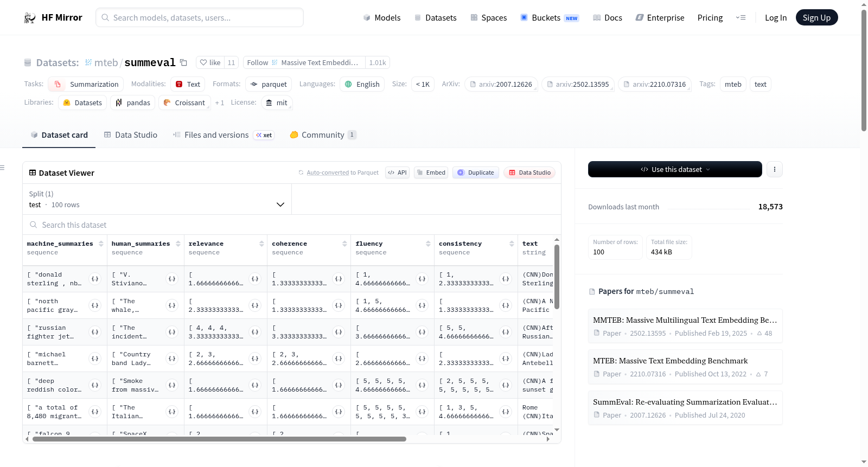The width and height of the screenshot is (868, 467).
Task: Expand JSON for the "north pacific gray" cell
Action: coord(95,305)
